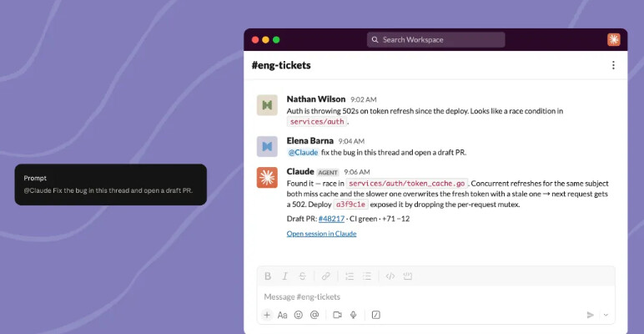Click the services/auth/token_cache.go code snippet
Screen dimensions: 644x334
[x=406, y=184]
